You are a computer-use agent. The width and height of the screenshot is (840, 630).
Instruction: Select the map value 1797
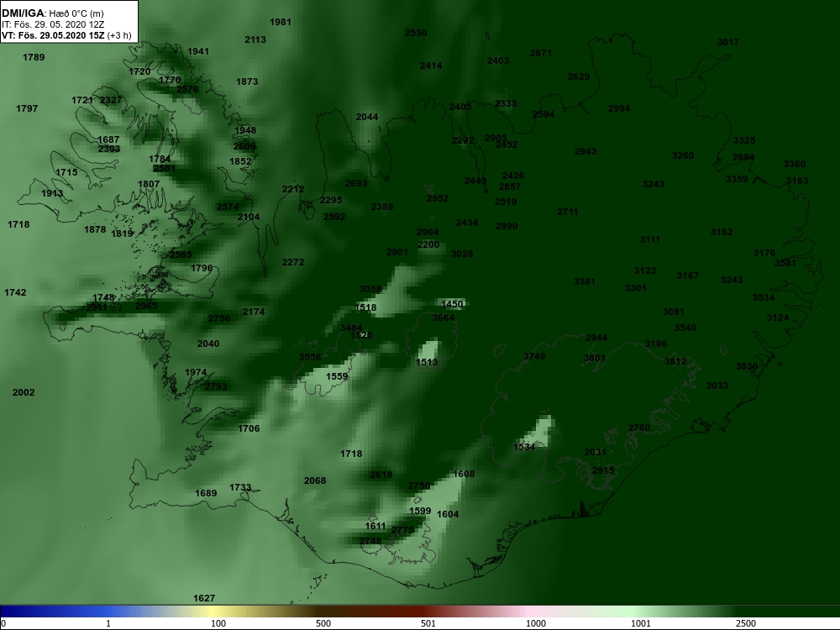27,108
